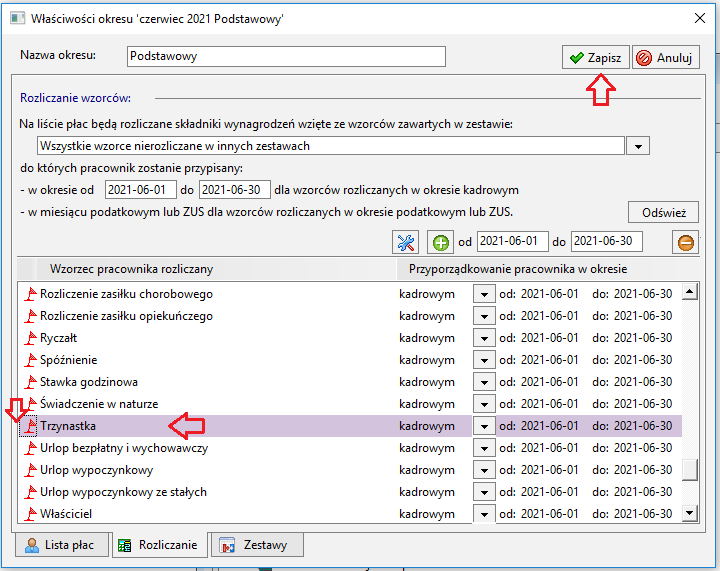Open period dropdown for Spóźnienie row
The width and height of the screenshot is (720, 571).
coord(484,360)
